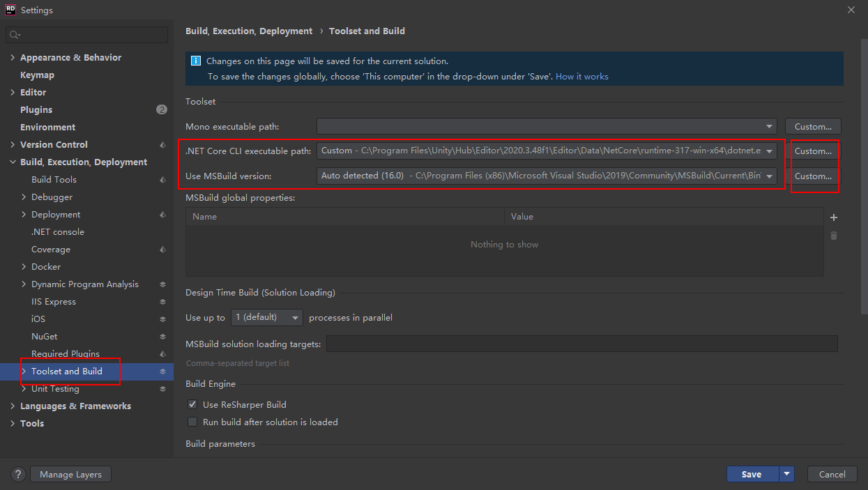Expand the Deployment subsection
Viewport: 868px width, 490px height.
pyautogui.click(x=24, y=215)
